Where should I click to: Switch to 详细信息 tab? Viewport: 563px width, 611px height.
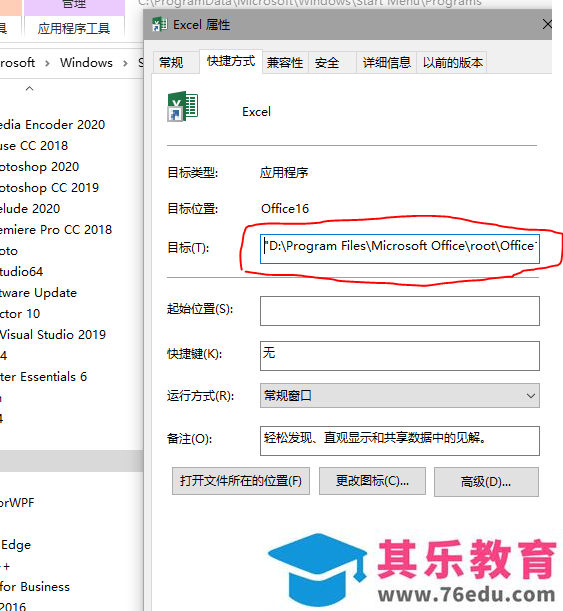pyautogui.click(x=387, y=62)
